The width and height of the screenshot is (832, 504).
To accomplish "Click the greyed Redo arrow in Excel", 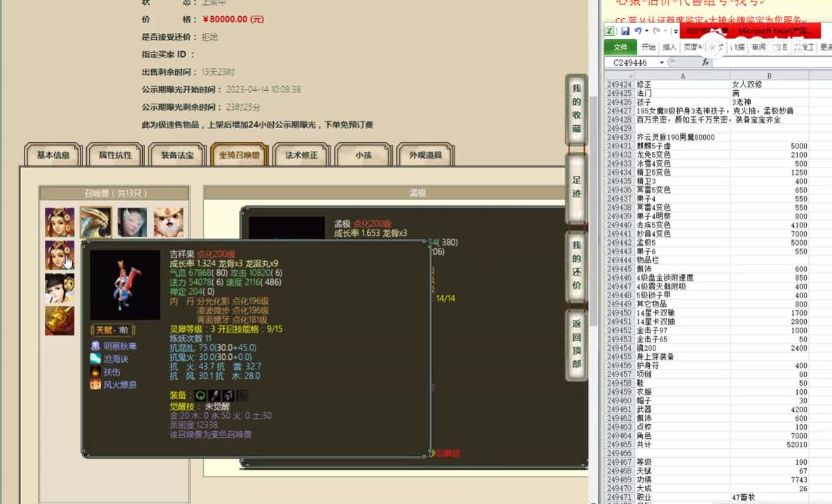I will tap(656, 31).
